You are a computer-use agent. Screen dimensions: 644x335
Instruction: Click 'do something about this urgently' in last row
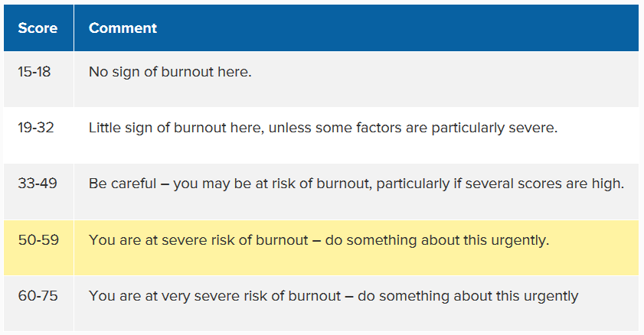(x=468, y=297)
